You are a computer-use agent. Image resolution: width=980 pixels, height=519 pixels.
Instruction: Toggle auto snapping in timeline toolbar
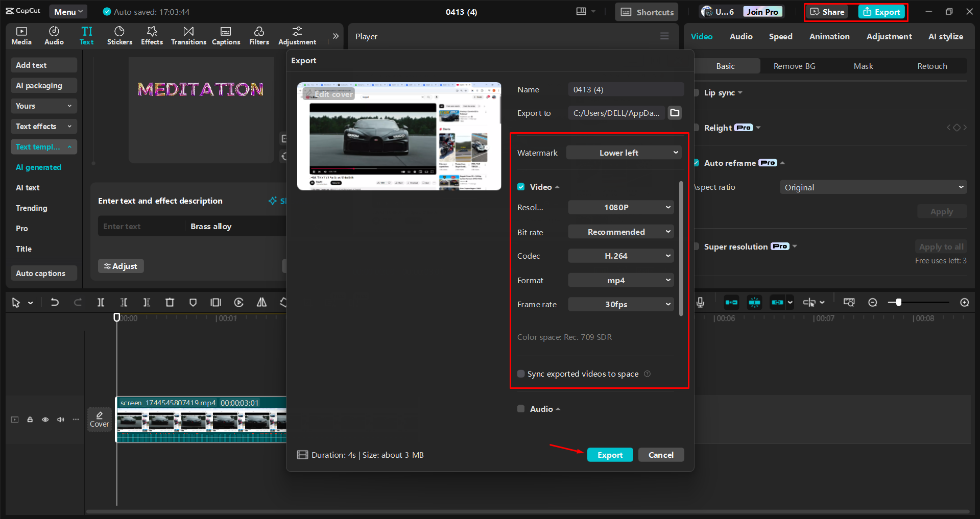754,303
